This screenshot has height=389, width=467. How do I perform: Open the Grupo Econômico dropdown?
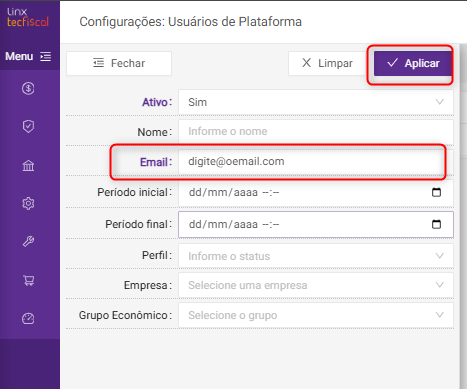pyautogui.click(x=316, y=315)
